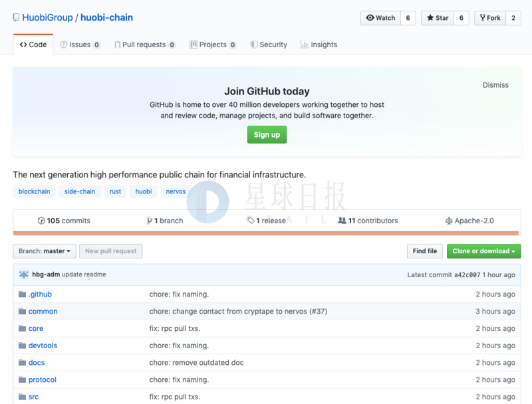Click the devtools folder icon

tap(23, 346)
